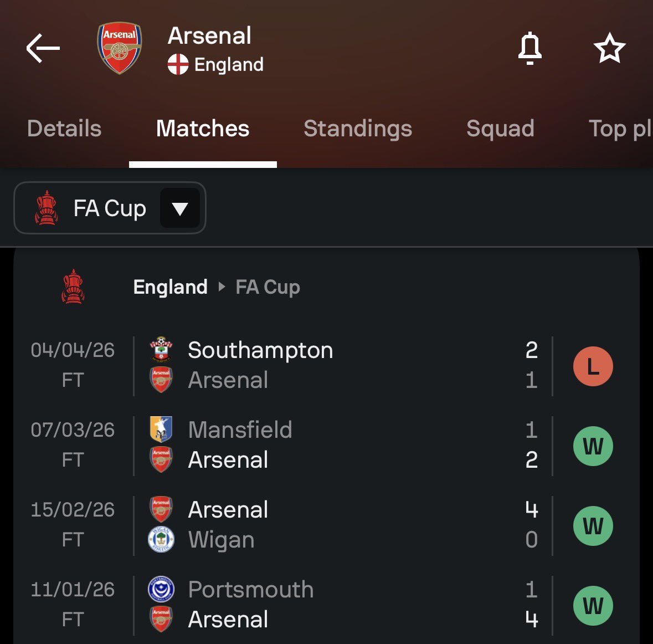Click the red L result badge
The image size is (653, 644).
click(593, 366)
